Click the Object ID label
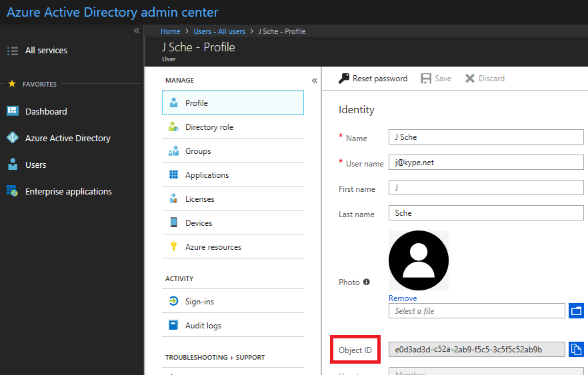The image size is (588, 375). 355,350
